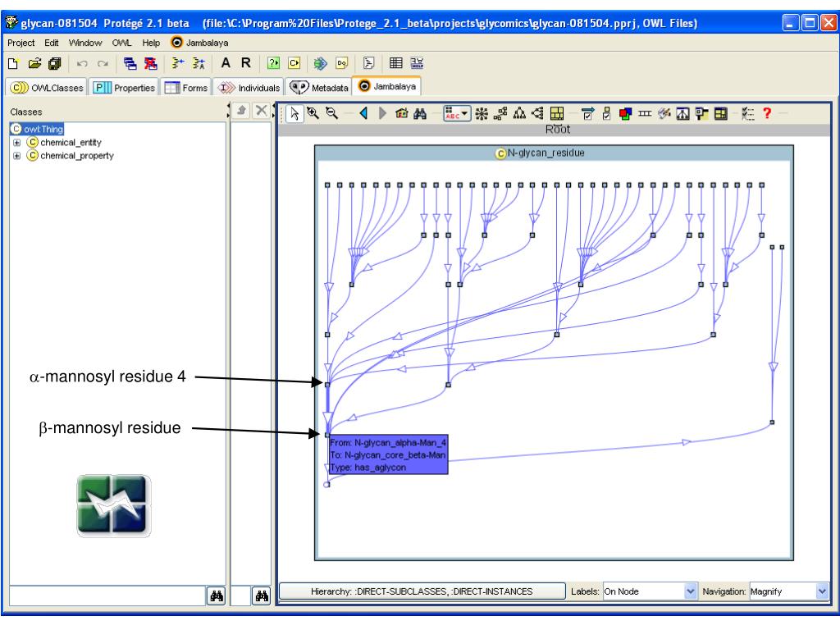The image size is (840, 630).
Task: Apply the radial layout icon
Action: [x=482, y=113]
